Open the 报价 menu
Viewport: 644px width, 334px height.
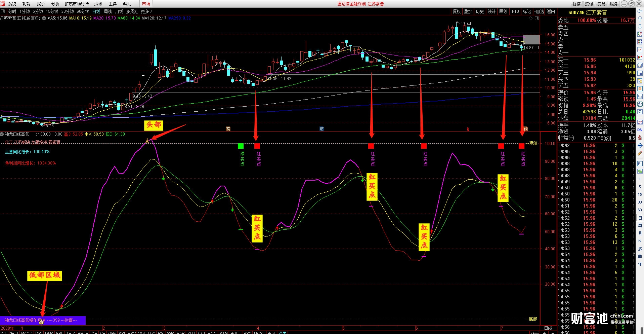tap(41, 4)
